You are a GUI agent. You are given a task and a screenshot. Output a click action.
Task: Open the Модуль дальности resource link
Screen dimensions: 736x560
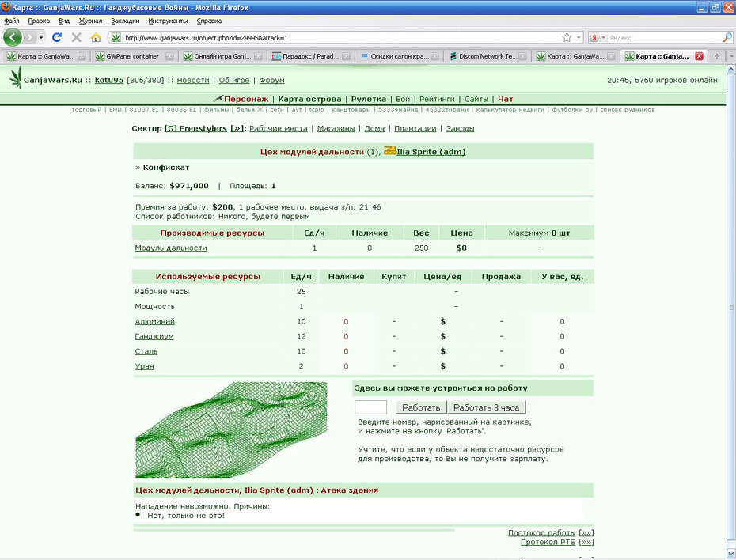pos(171,248)
